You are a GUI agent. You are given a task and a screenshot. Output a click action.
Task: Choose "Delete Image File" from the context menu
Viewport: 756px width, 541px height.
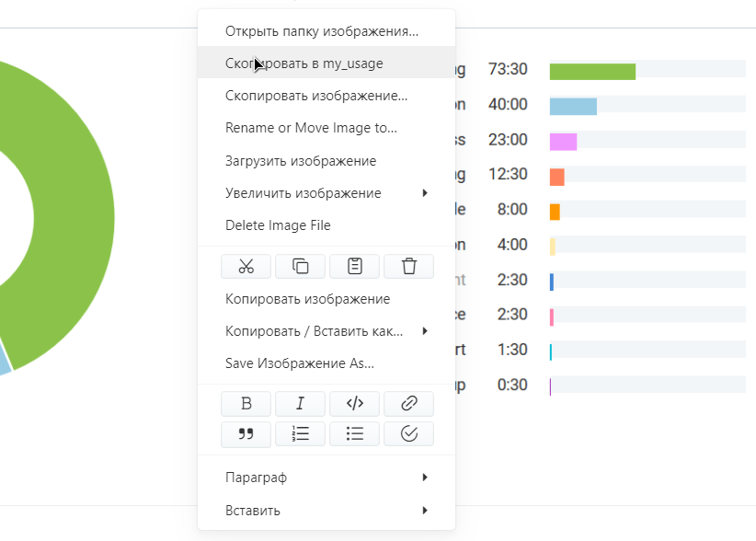[x=278, y=225]
